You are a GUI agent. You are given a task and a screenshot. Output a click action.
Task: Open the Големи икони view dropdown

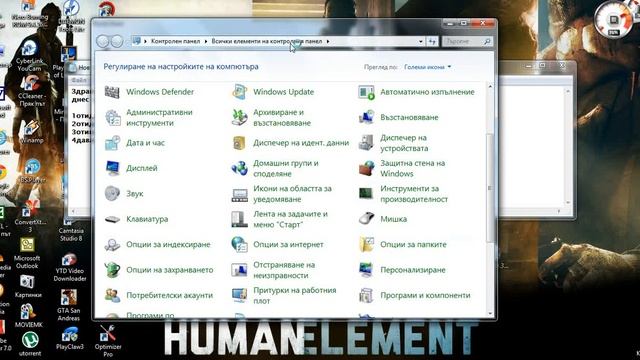(x=427, y=67)
